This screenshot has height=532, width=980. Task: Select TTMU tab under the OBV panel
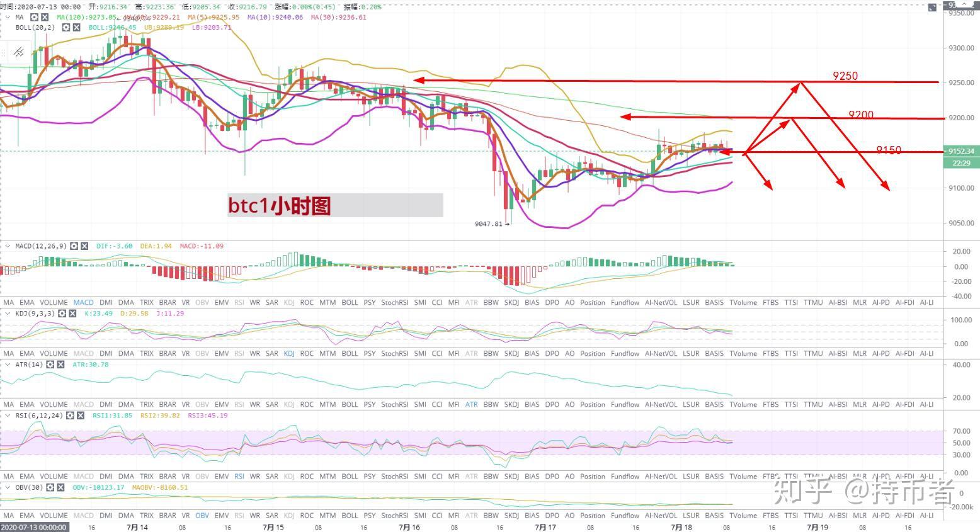(x=813, y=516)
